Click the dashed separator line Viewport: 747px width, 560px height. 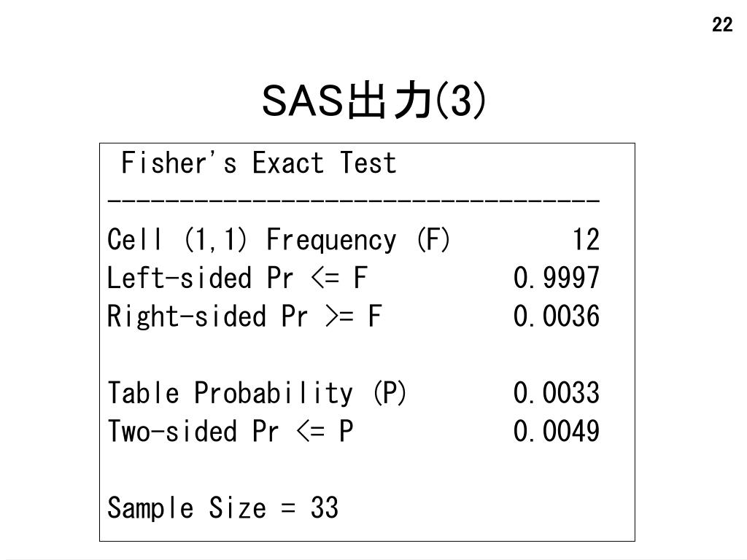pyautogui.click(x=354, y=201)
